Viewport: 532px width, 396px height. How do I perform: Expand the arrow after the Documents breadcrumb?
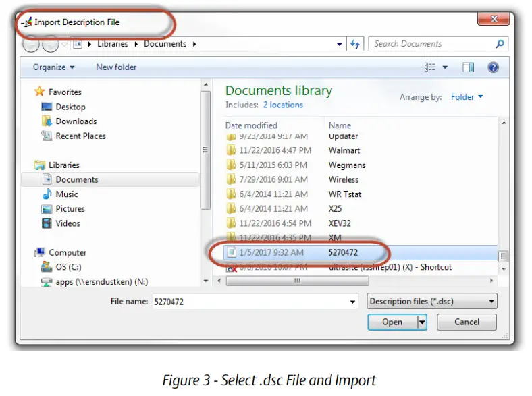click(194, 44)
